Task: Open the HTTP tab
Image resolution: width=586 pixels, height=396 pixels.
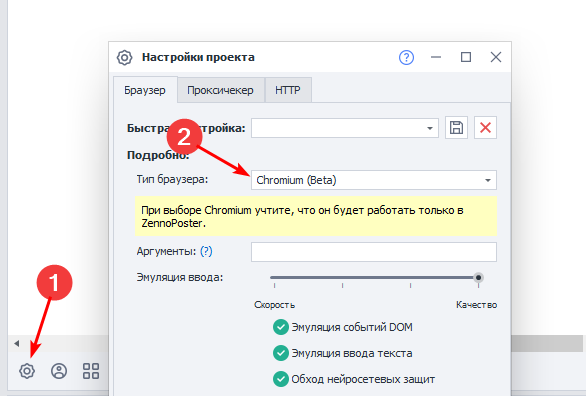Action: click(288, 90)
